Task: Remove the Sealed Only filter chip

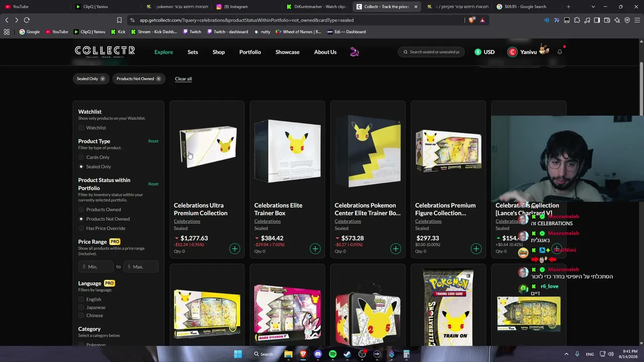Action: [x=103, y=79]
